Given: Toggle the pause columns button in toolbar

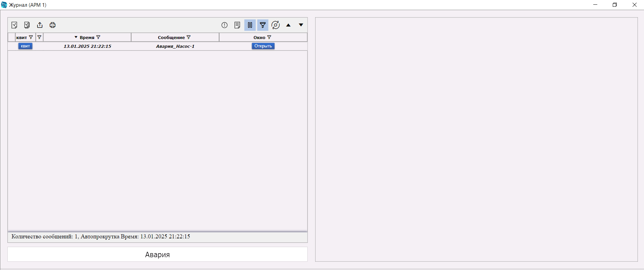Looking at the screenshot, I should coord(250,25).
